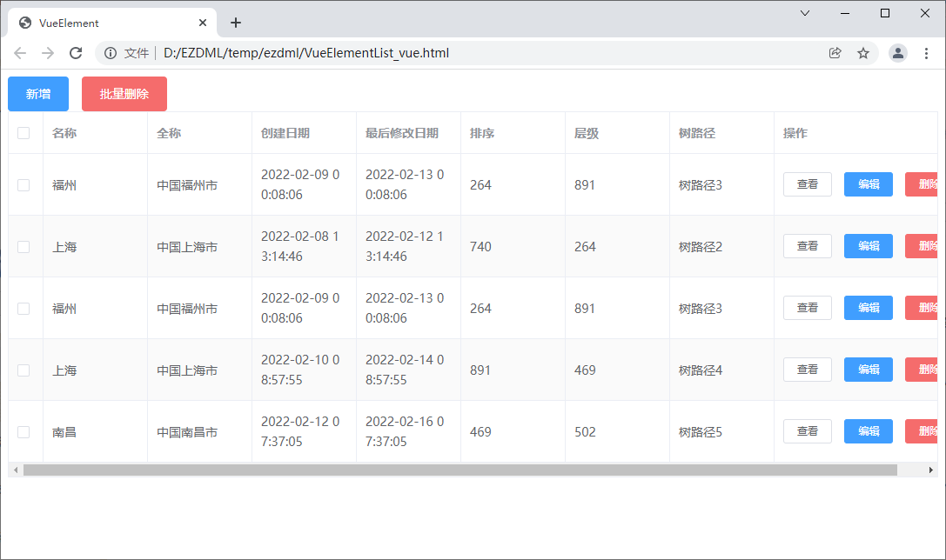The width and height of the screenshot is (946, 560).
Task: Select the checkbox on the 南昌 row
Action: pos(25,431)
